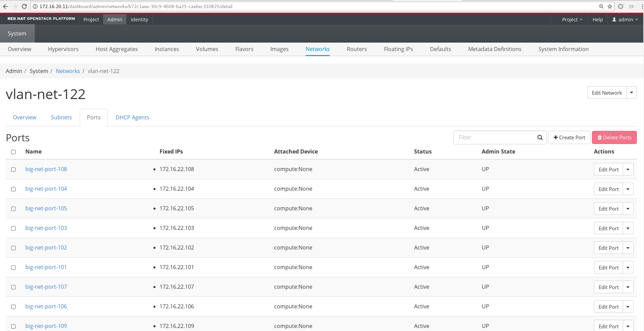
Task: Click the site information icon in address bar
Action: coord(35,6)
